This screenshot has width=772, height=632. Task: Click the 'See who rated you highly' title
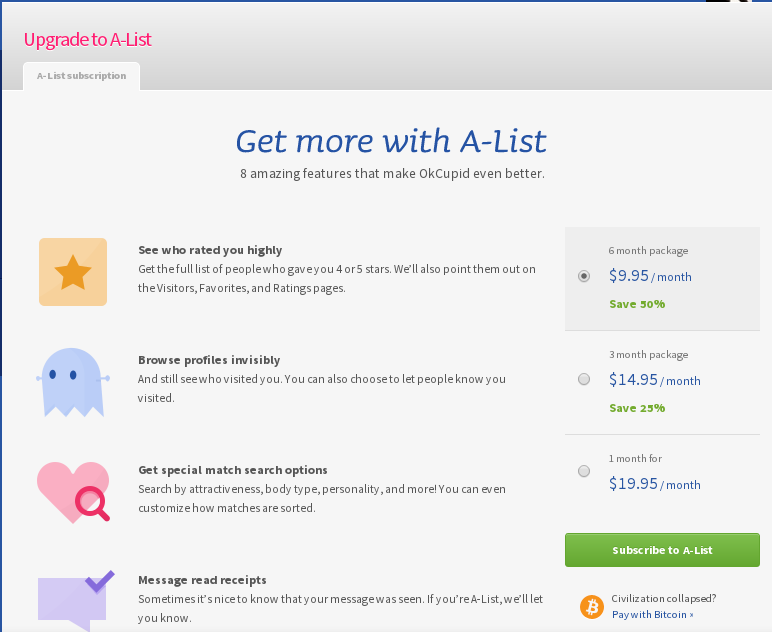pos(210,250)
